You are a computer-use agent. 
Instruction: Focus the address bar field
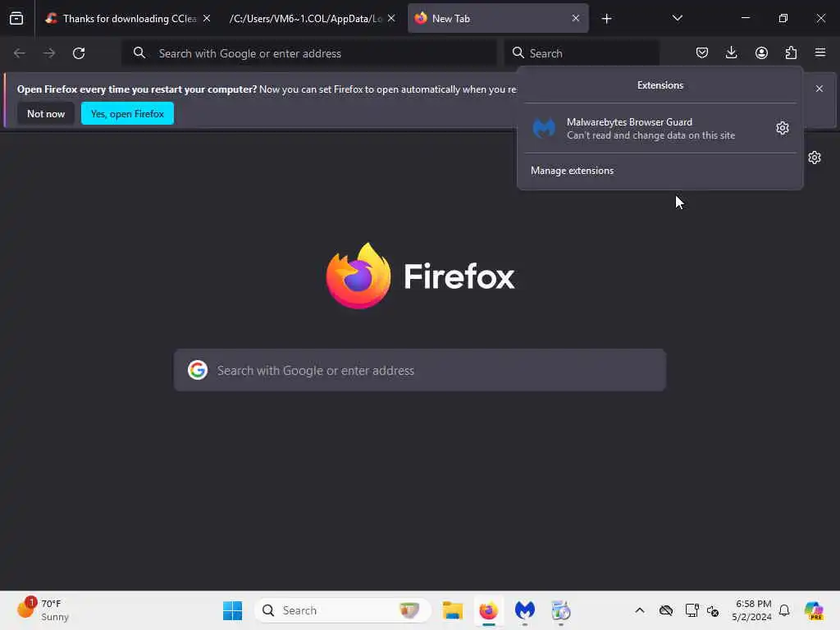click(309, 53)
